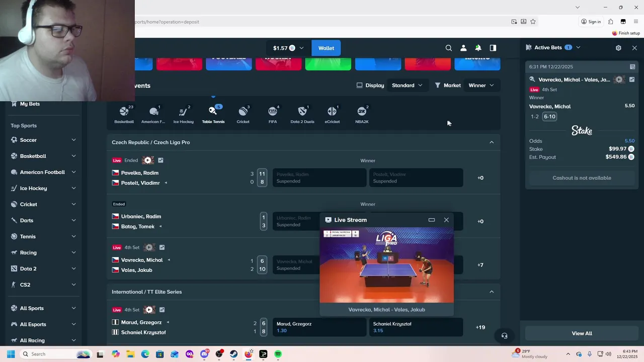The width and height of the screenshot is (644, 362).
Task: Open bet details icon beside 6:31 PM timestamp
Action: click(632, 66)
